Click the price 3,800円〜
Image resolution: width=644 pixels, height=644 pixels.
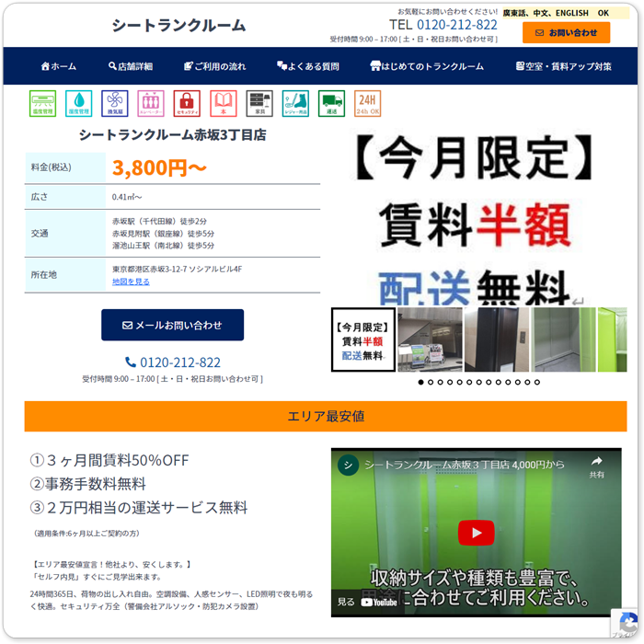click(x=159, y=167)
